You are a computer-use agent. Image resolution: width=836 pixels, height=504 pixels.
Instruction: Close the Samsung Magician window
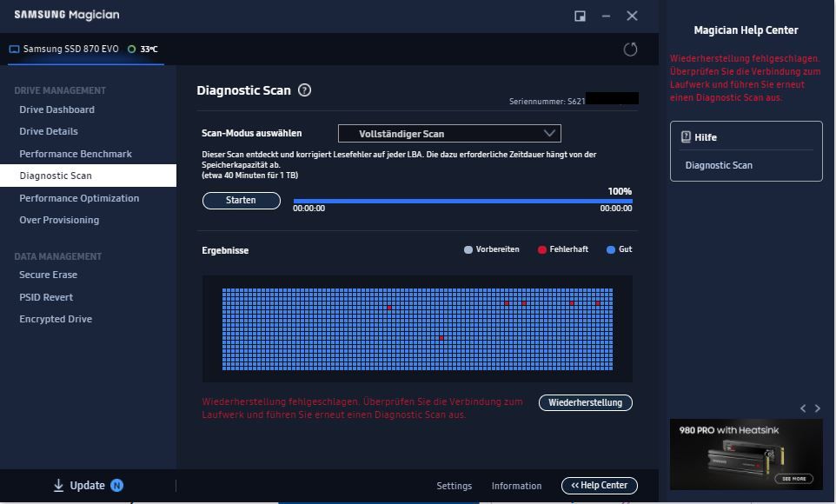point(633,16)
